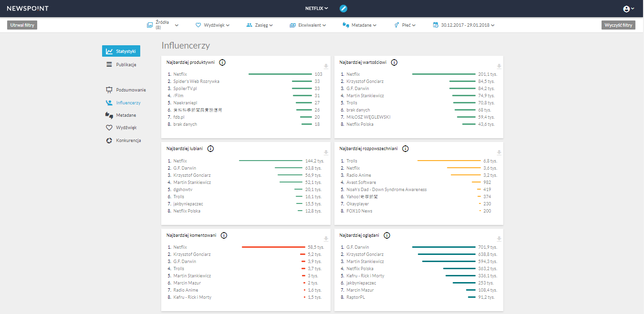Download the Najbardziej komentowani chart

(x=326, y=239)
